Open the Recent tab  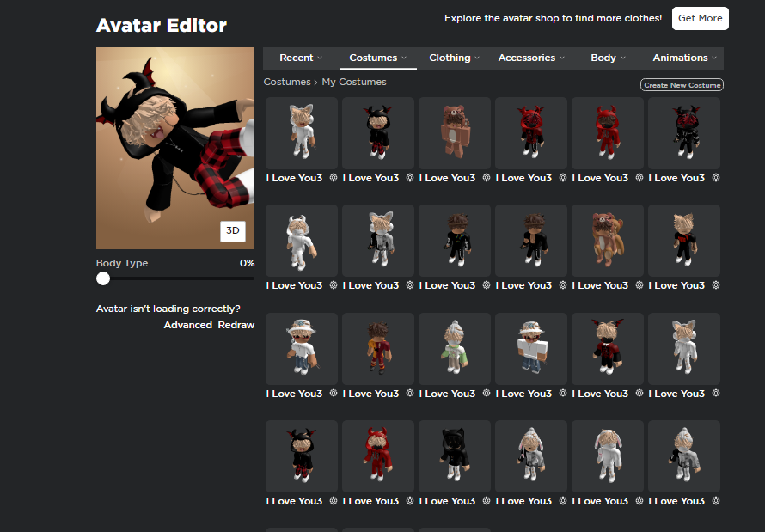coord(301,58)
